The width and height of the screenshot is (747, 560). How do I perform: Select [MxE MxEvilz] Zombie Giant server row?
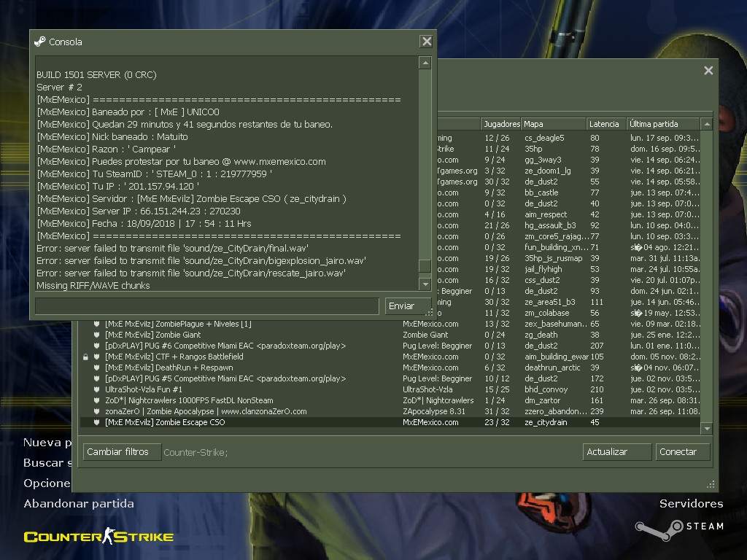pos(390,335)
